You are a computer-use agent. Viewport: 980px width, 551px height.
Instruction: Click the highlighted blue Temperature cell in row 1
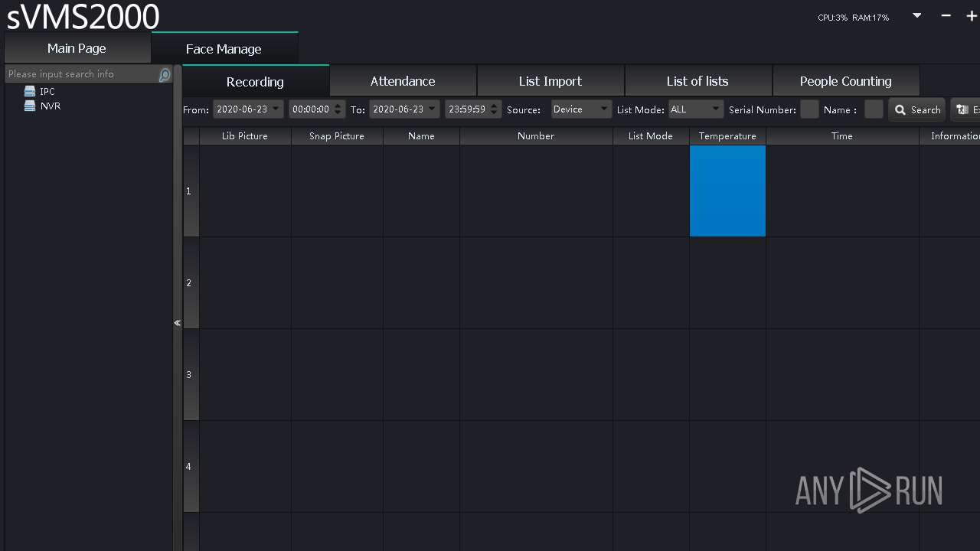pos(727,191)
